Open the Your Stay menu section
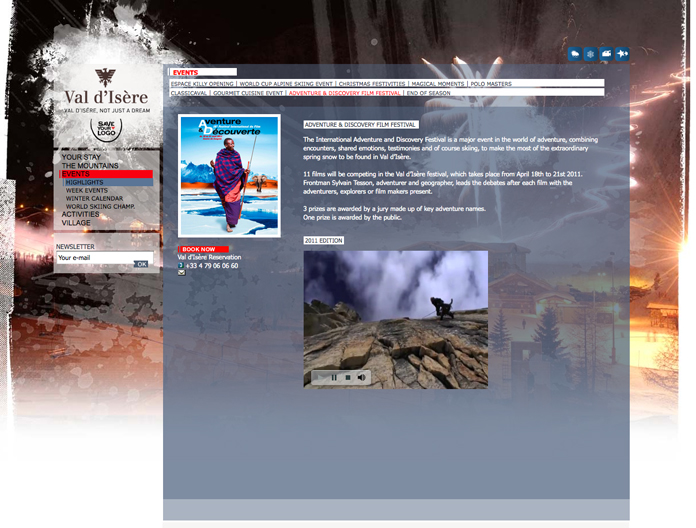The image size is (696, 528). click(x=81, y=158)
